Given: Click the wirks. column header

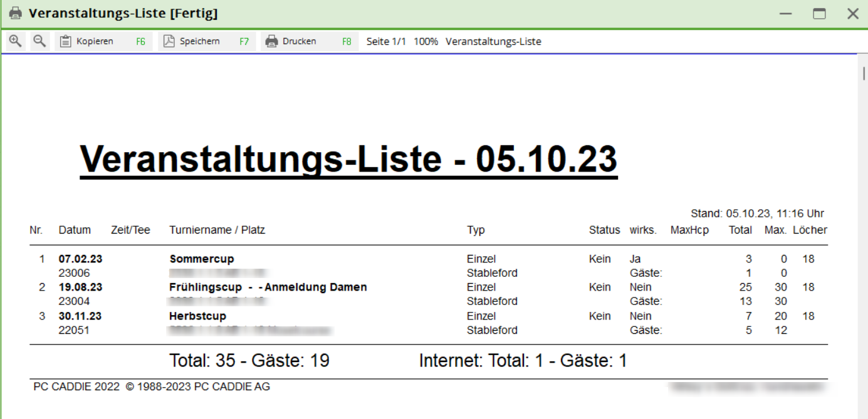Looking at the screenshot, I should [643, 230].
